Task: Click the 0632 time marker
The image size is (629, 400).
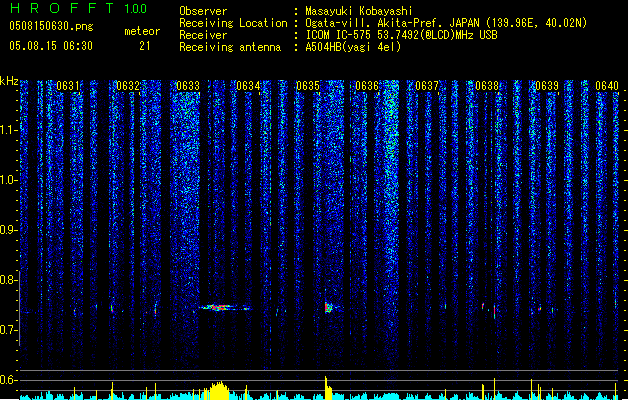Action: point(128,86)
